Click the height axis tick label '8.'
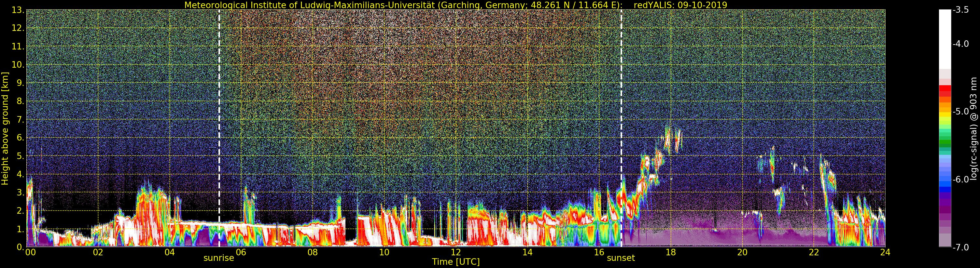This screenshot has width=980, height=268. (x=20, y=101)
